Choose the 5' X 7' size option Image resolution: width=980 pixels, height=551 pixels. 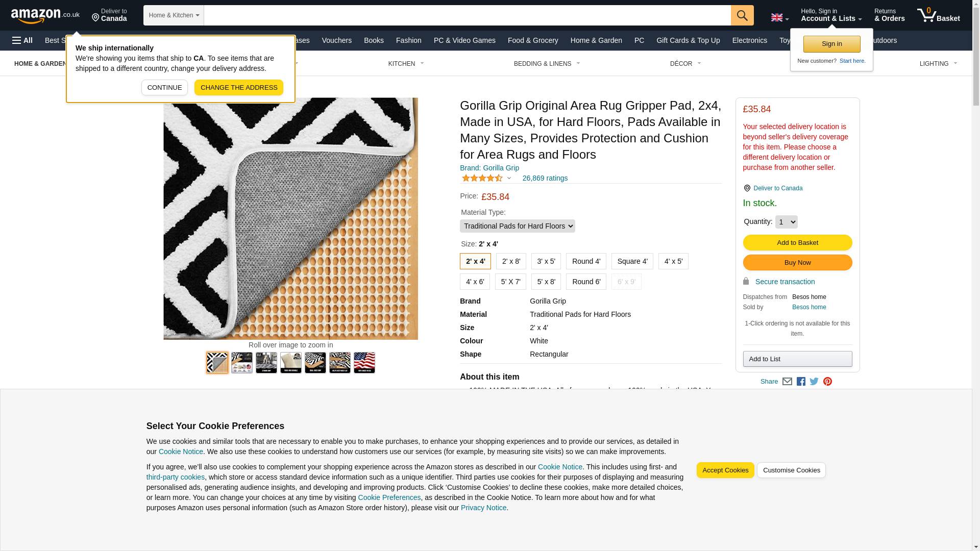click(510, 282)
